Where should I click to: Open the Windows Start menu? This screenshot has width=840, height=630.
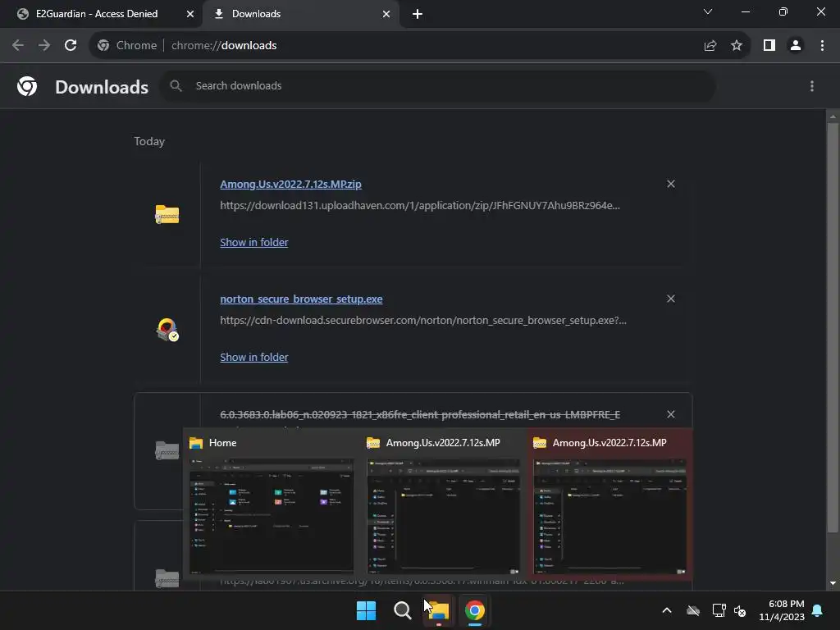[367, 610]
